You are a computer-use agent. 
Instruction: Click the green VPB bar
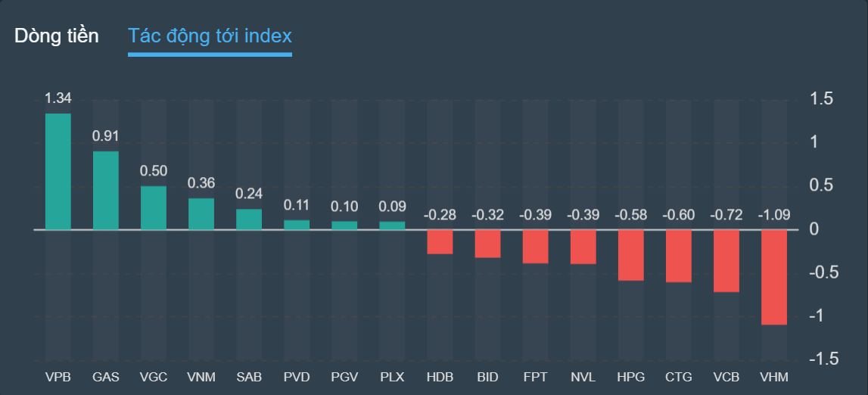point(58,171)
